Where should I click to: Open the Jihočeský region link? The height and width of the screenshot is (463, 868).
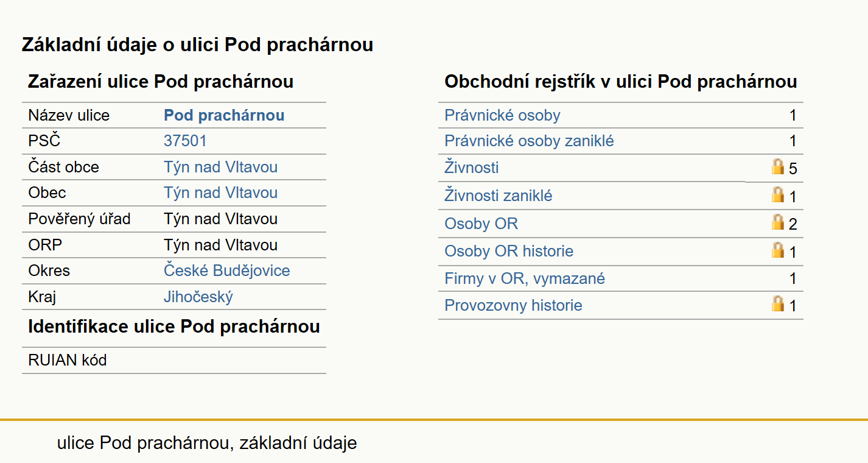coord(198,297)
